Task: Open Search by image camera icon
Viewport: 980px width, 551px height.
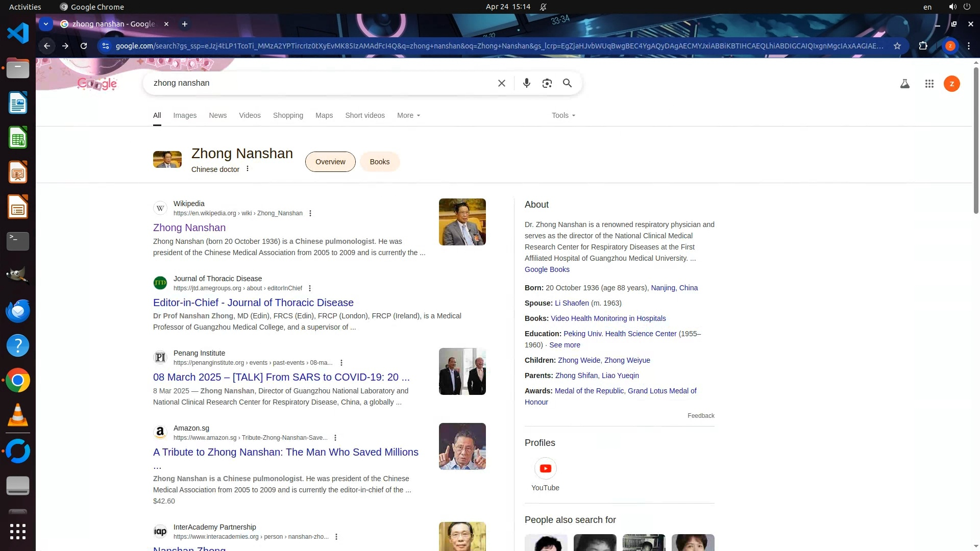Action: click(547, 83)
